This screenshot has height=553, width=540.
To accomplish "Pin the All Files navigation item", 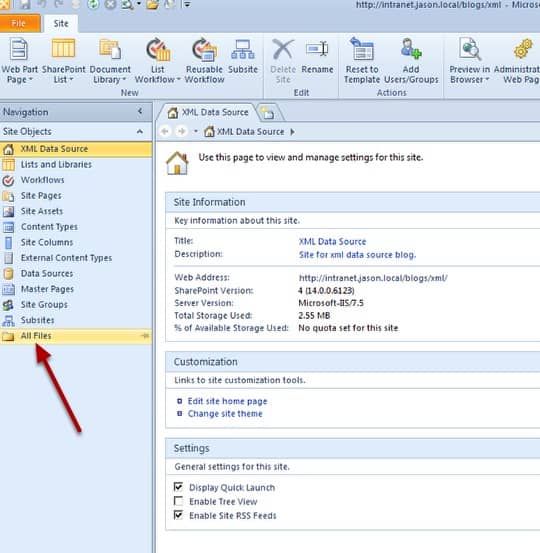I will point(145,336).
